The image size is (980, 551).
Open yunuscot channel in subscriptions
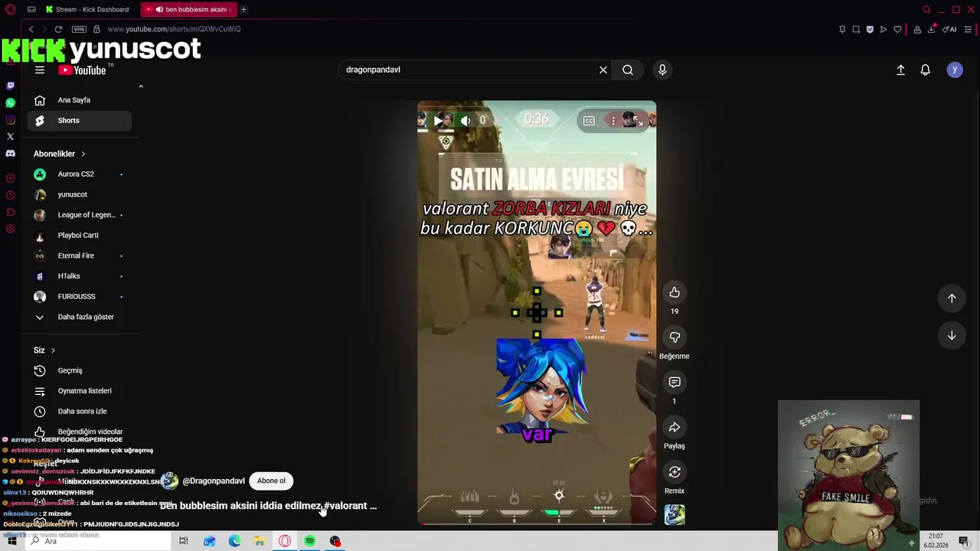[x=80, y=194]
